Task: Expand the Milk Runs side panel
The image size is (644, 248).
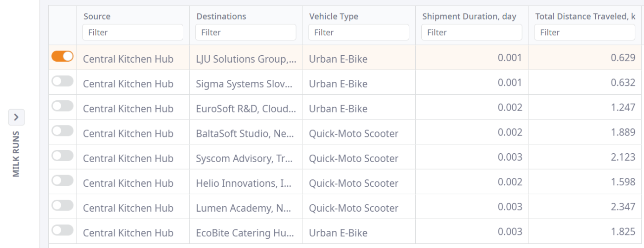Action: coord(16,117)
